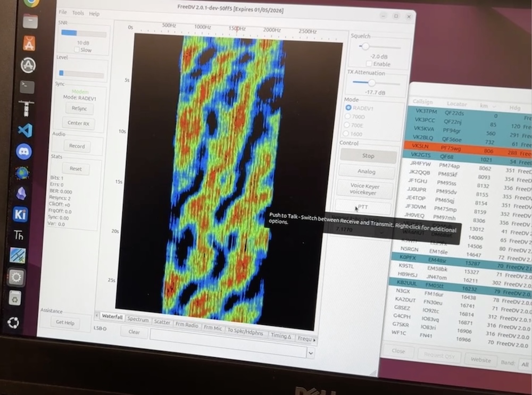Toggle the SNR Slow checkbox
This screenshot has height=395, width=532.
pyautogui.click(x=77, y=49)
